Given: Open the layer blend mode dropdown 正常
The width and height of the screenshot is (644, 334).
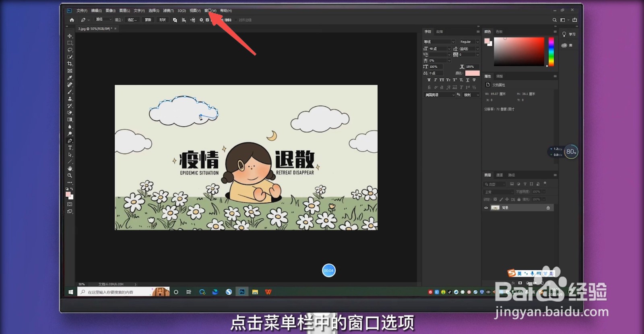Looking at the screenshot, I should coord(498,192).
